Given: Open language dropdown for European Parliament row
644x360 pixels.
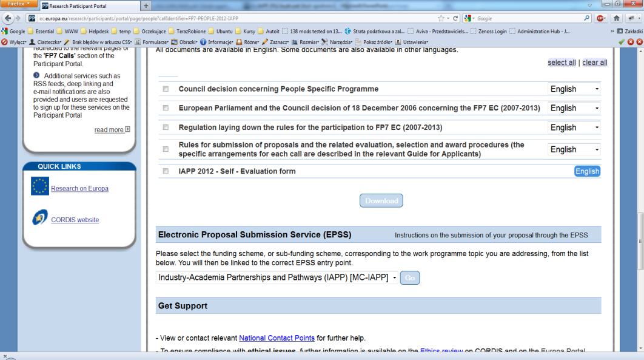Looking at the screenshot, I should click(574, 108).
